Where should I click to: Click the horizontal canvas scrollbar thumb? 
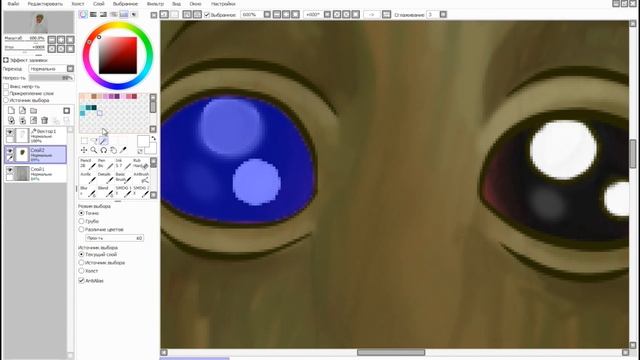click(391, 352)
